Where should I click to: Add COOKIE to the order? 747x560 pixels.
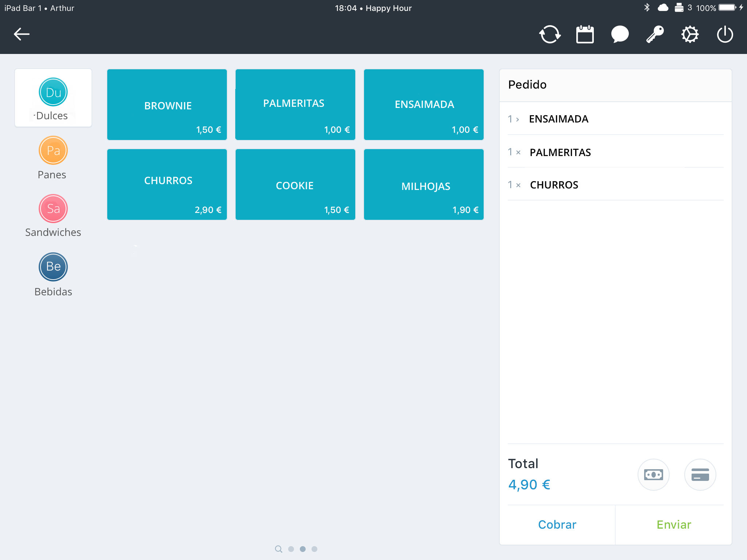click(295, 184)
